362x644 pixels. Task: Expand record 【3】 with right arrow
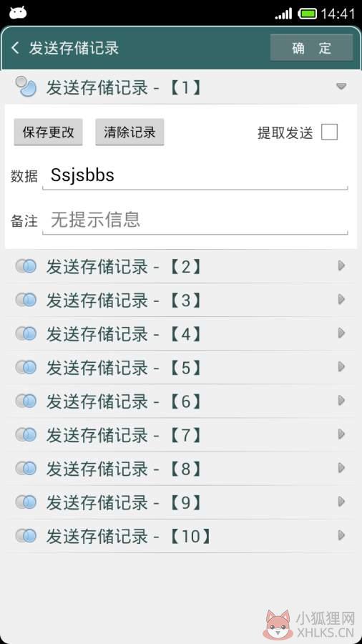point(341,300)
